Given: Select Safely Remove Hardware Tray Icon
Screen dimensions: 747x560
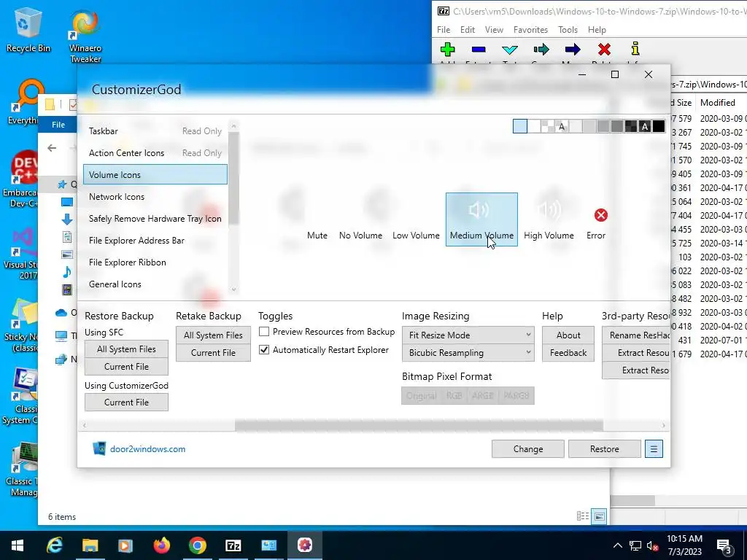Looking at the screenshot, I should [x=155, y=219].
